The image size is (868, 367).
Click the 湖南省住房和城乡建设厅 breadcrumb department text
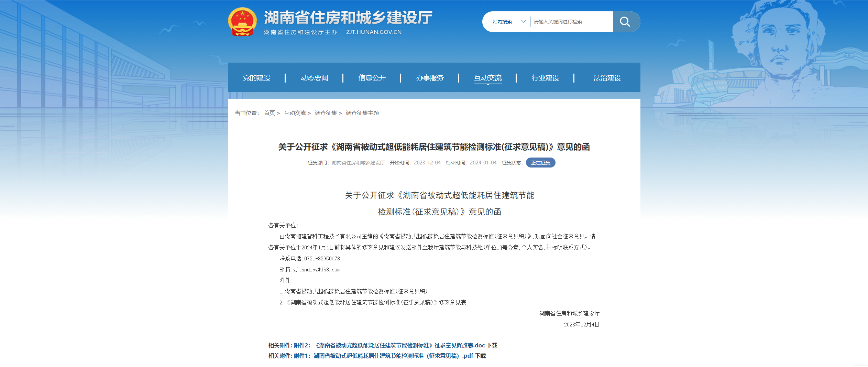pyautogui.click(x=358, y=163)
